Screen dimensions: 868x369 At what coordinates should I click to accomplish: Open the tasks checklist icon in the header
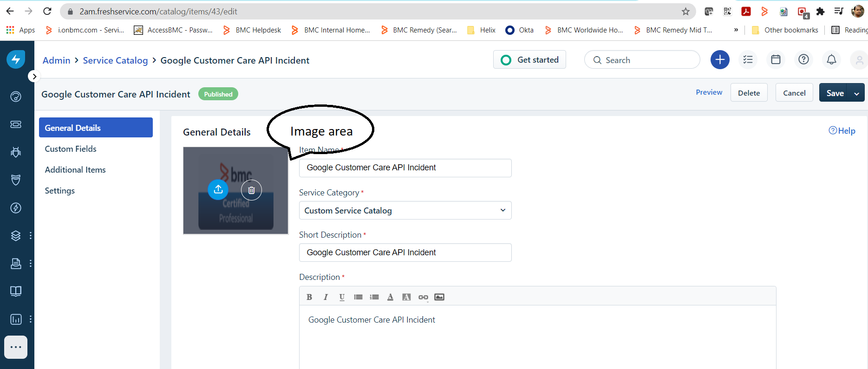[748, 59]
